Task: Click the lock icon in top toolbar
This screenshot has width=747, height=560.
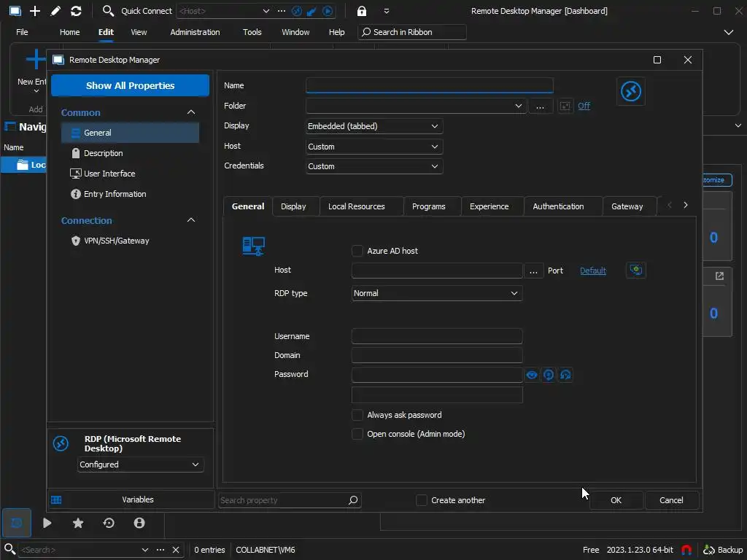Action: tap(362, 11)
